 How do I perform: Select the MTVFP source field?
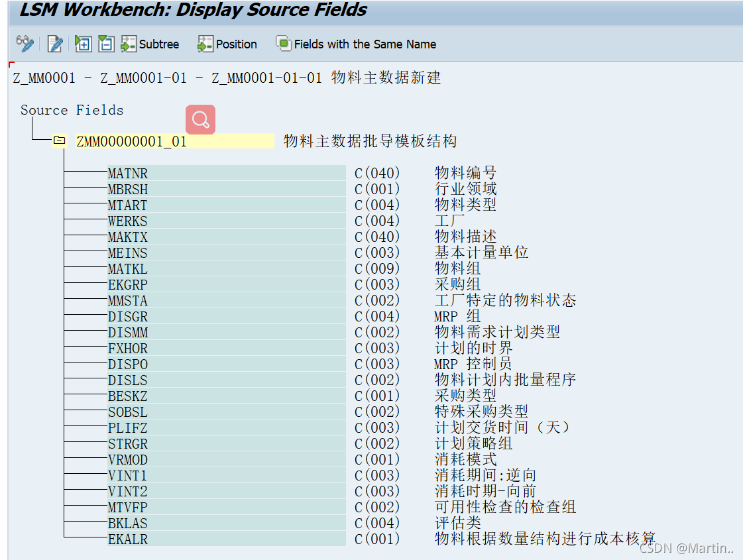click(227, 508)
